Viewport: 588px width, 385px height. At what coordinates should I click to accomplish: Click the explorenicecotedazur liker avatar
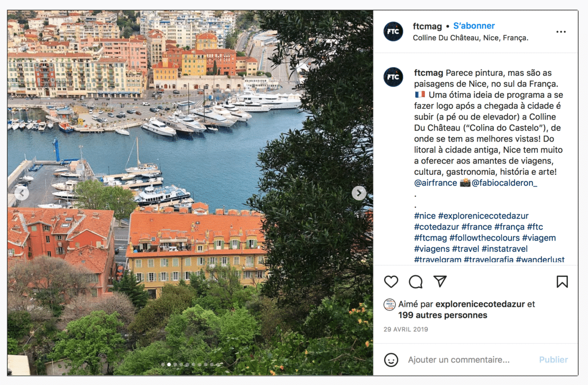(390, 305)
